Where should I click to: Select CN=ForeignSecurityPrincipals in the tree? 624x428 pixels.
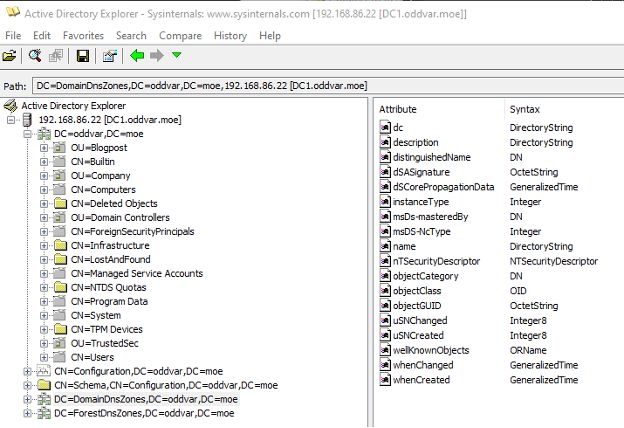pos(133,231)
